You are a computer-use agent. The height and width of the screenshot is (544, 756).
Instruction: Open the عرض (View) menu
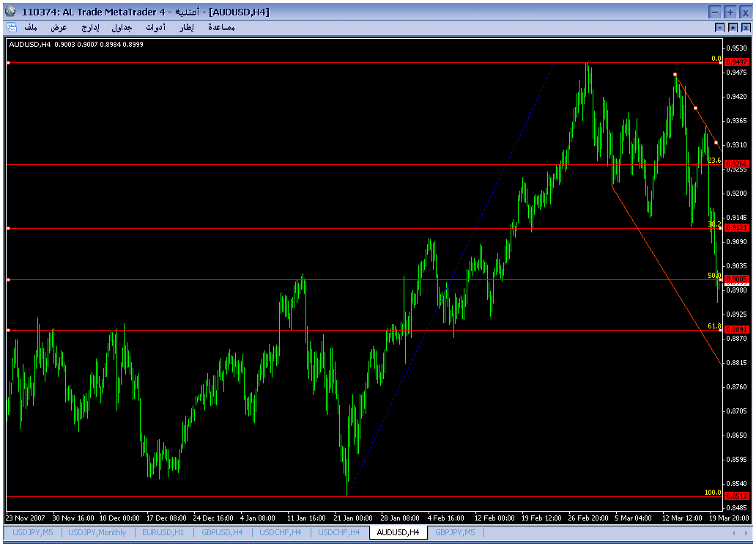(59, 28)
